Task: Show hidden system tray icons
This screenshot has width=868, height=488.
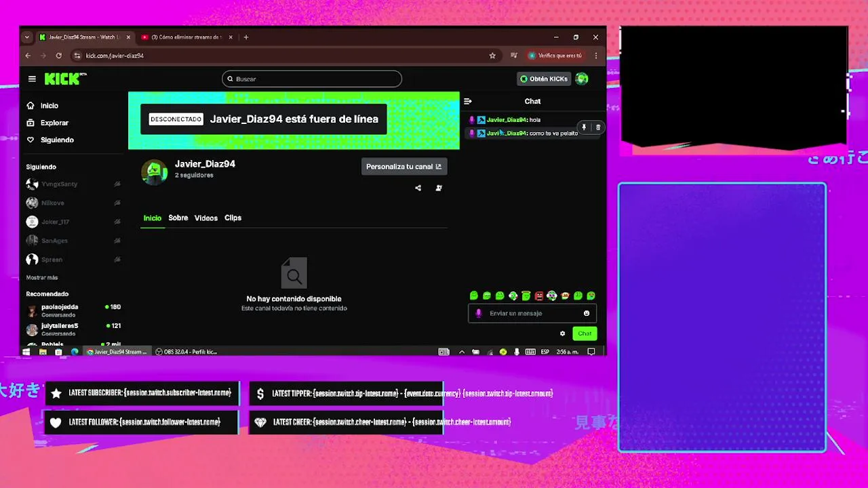Action: (462, 352)
